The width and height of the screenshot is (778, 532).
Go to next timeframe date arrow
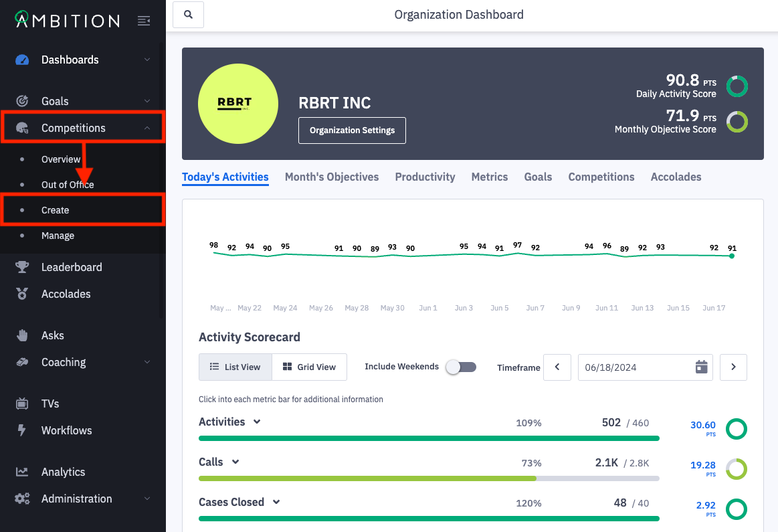(x=733, y=367)
